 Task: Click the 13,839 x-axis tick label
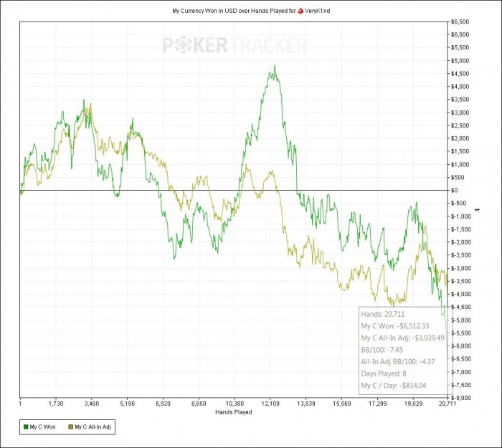(306, 404)
